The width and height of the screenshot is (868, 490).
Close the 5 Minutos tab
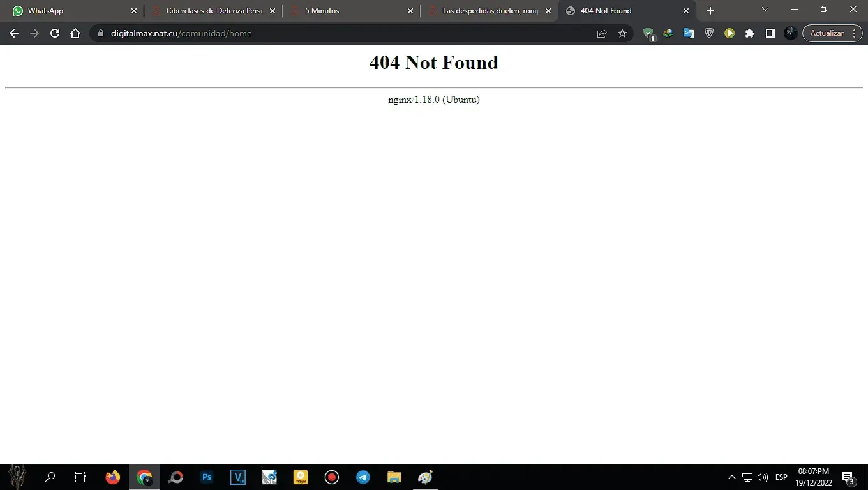point(410,11)
